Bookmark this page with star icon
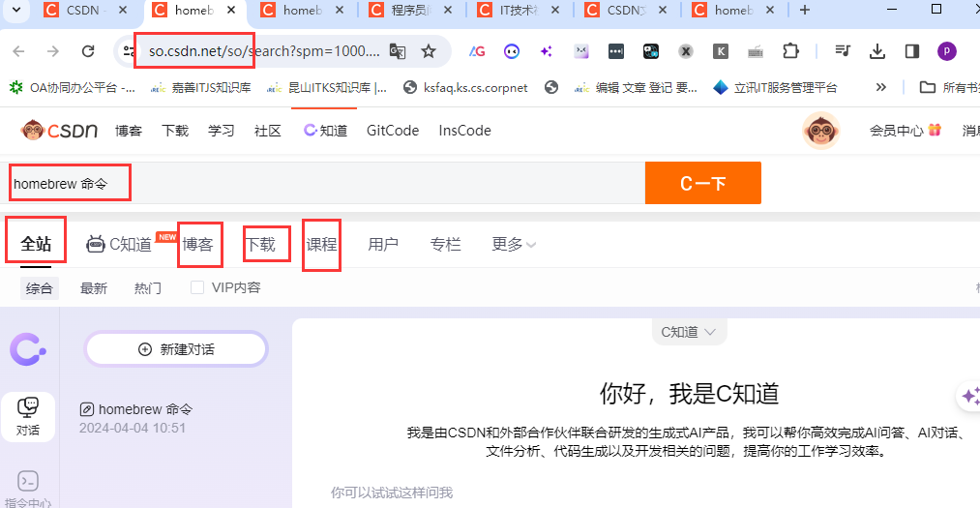The width and height of the screenshot is (980, 508). click(x=429, y=51)
